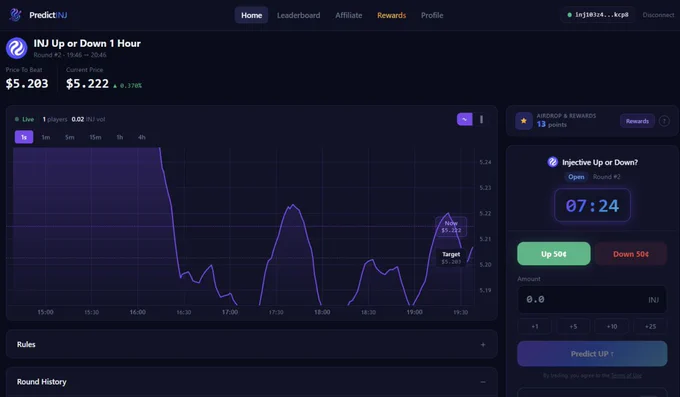680x397 pixels.
Task: Add +25 to the amount
Action: pos(650,326)
